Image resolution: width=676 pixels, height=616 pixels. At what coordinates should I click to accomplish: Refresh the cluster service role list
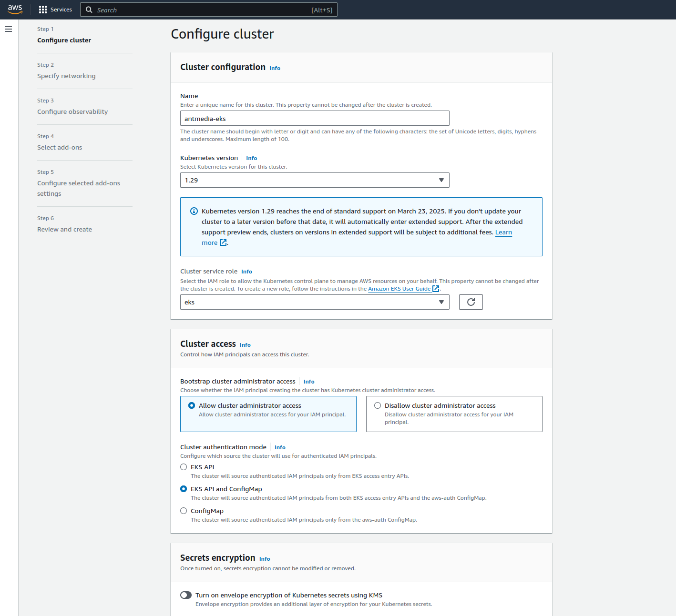tap(471, 302)
